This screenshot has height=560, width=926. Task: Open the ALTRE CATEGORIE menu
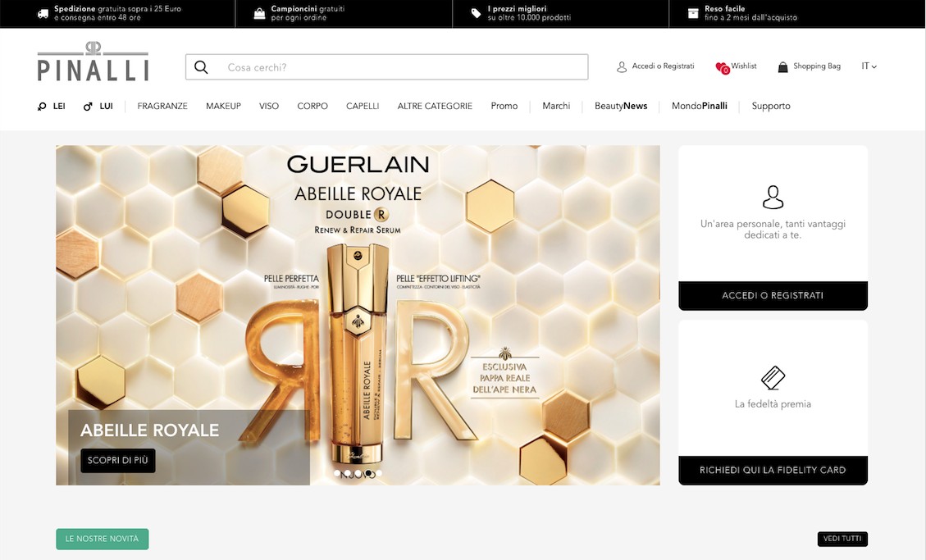[435, 107]
